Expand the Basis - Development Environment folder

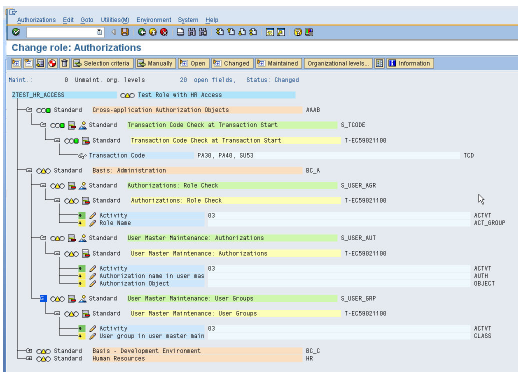point(29,351)
